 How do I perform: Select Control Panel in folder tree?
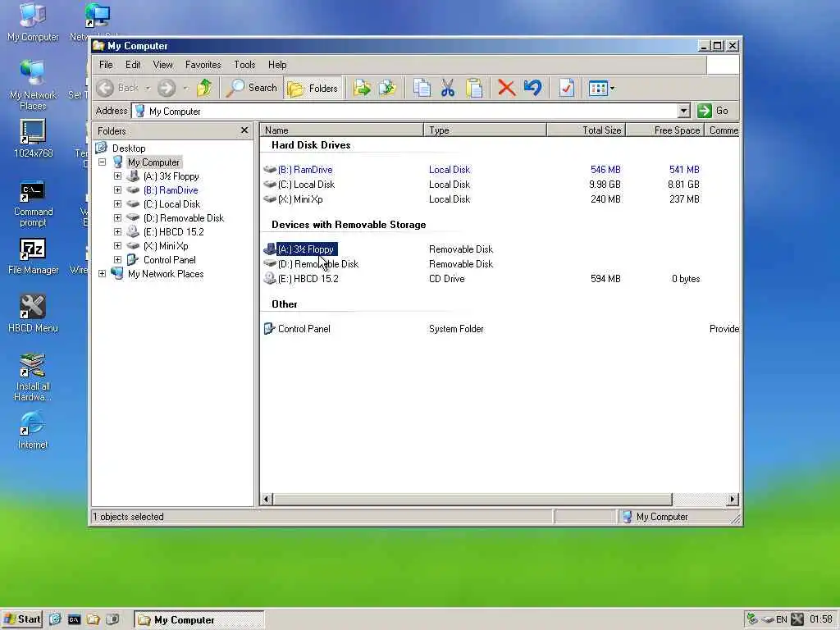click(x=169, y=260)
